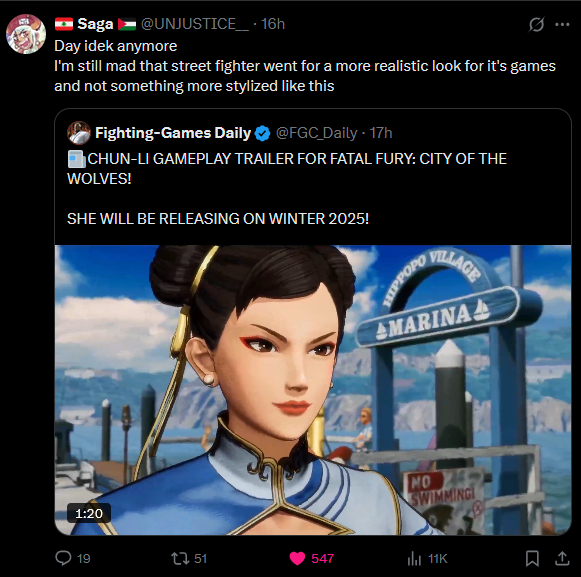The width and height of the screenshot is (581, 577).
Task: Open the @UNJUSTICE__ handle
Action: 195,24
